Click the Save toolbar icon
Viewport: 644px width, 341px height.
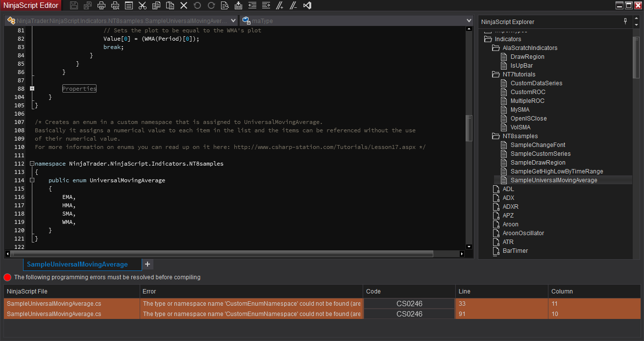point(74,5)
